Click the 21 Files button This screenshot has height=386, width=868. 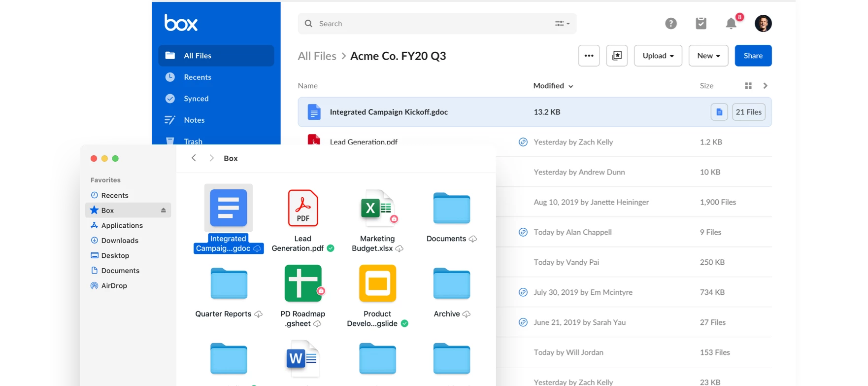(x=749, y=112)
